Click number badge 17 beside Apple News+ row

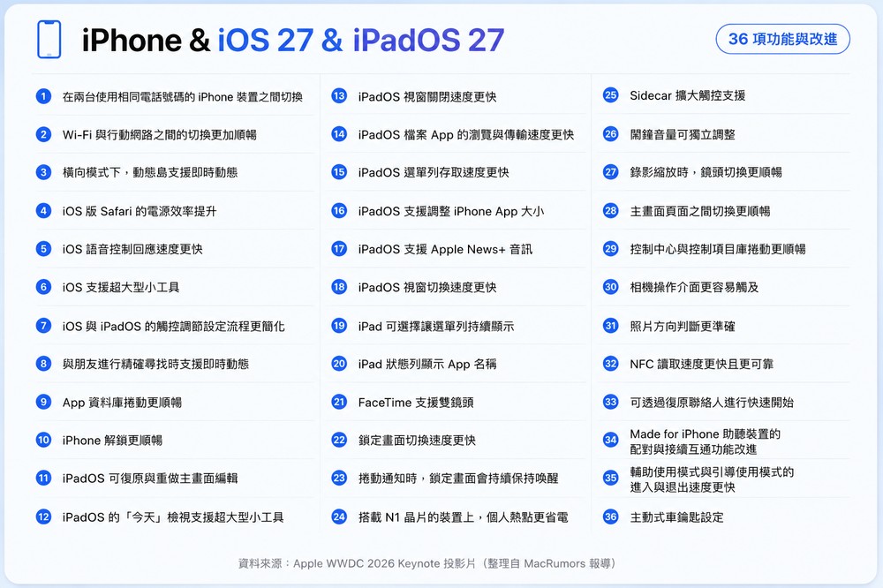[x=339, y=248]
